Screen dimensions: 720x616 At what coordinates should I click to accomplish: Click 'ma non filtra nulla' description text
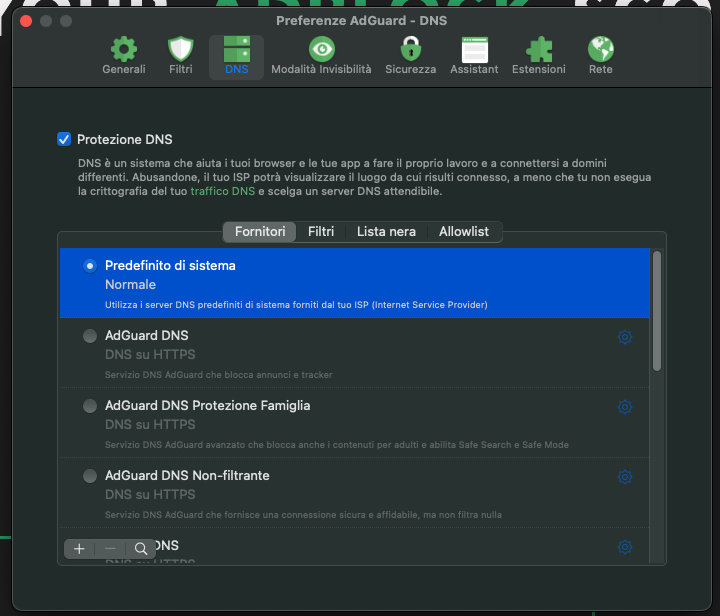[462, 515]
